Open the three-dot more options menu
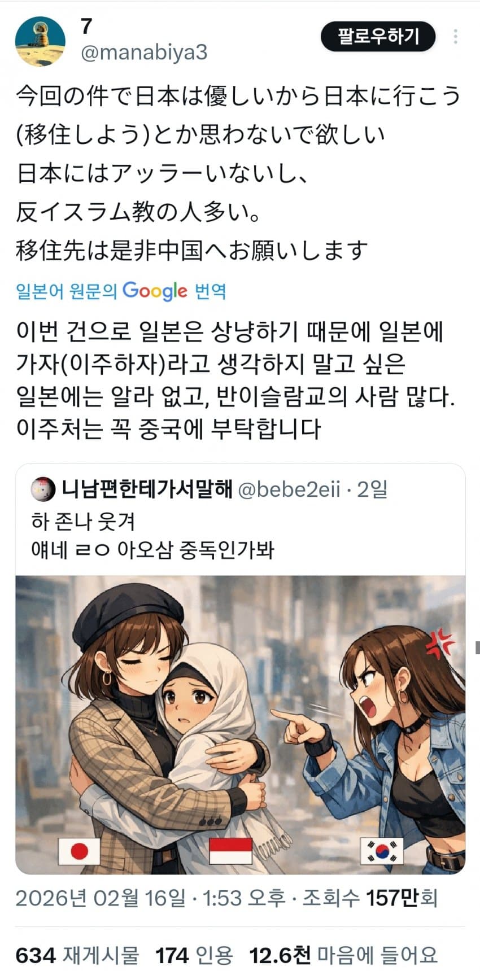 click(455, 37)
